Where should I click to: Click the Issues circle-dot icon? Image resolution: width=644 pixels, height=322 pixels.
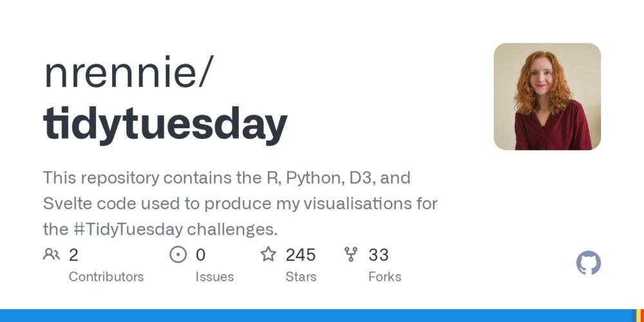[x=178, y=255]
